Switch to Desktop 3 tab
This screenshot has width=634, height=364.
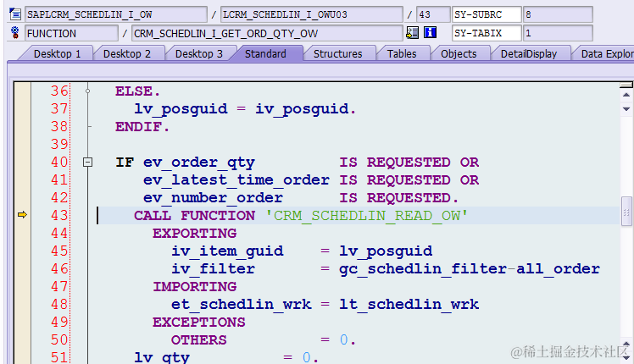coord(199,53)
